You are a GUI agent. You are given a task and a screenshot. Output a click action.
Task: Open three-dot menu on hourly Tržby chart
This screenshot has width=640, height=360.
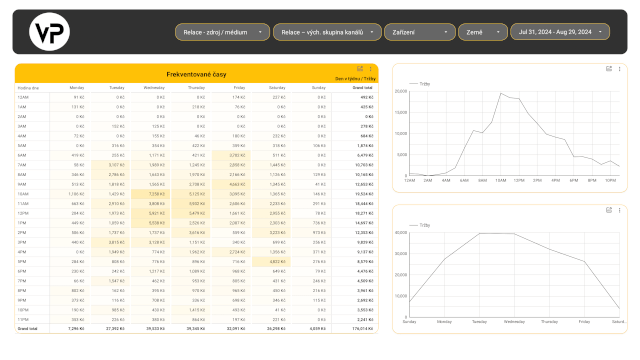(x=620, y=69)
